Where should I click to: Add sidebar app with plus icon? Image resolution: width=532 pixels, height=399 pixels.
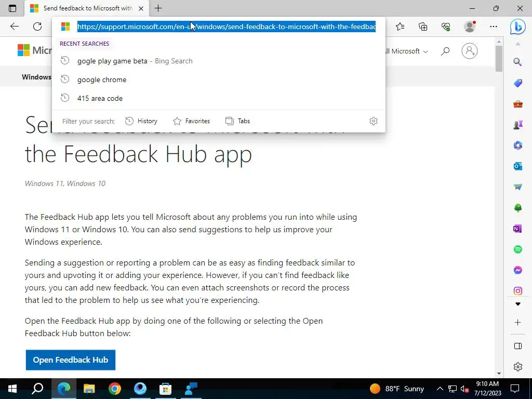point(518,322)
